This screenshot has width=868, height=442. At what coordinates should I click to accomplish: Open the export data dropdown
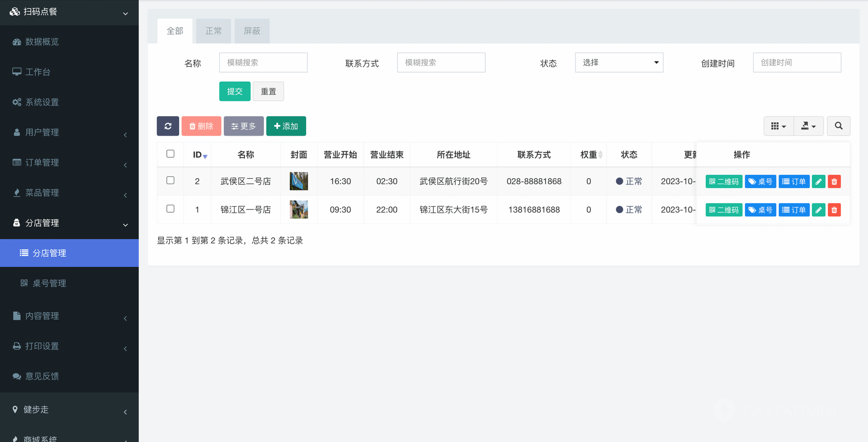pyautogui.click(x=808, y=126)
